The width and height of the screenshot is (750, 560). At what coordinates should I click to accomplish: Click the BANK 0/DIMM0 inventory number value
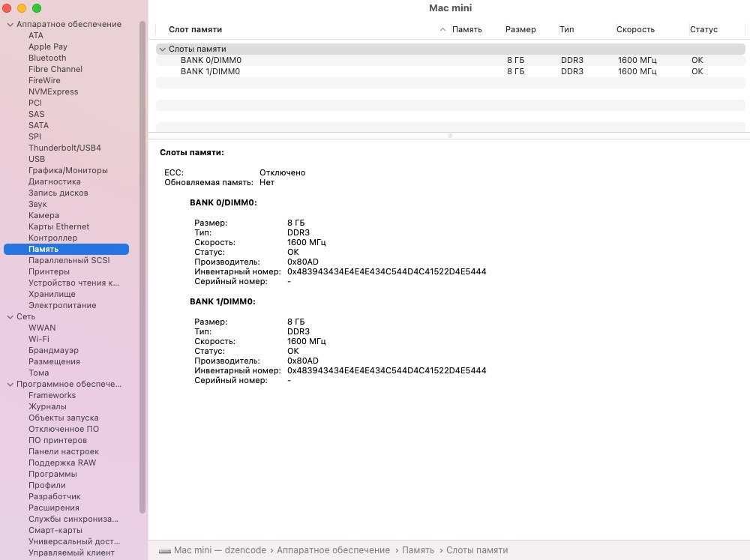[x=386, y=271]
